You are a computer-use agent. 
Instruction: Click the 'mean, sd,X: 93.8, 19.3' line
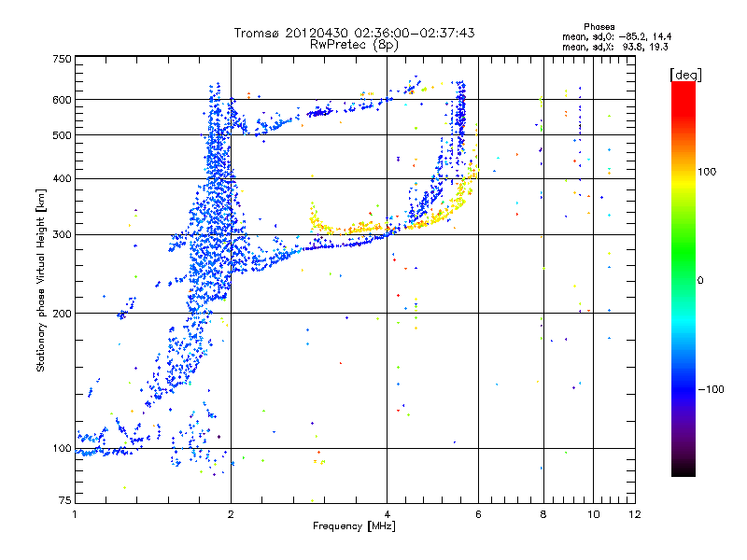point(615,47)
